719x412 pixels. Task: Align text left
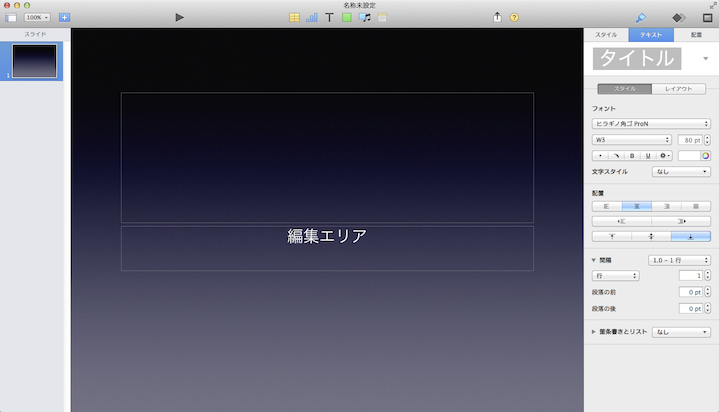click(607, 206)
